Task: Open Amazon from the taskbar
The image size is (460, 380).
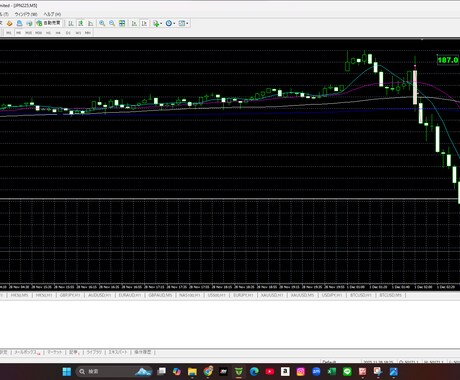Action: click(285, 371)
